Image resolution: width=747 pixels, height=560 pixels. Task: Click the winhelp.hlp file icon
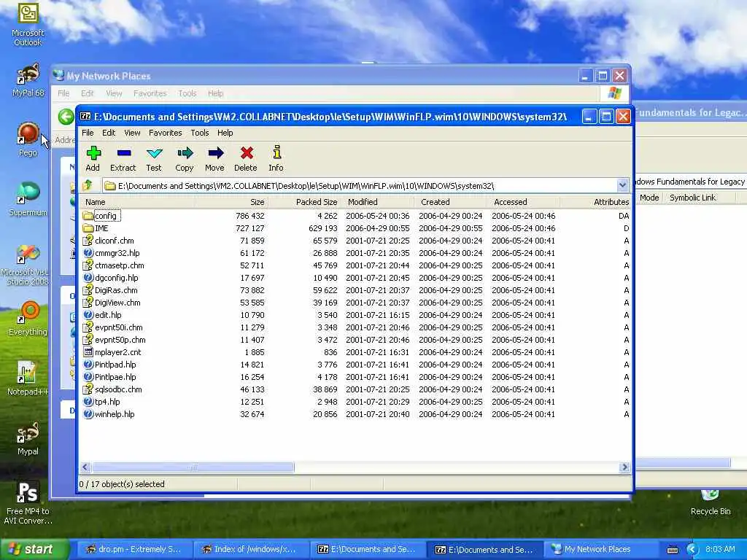pos(88,414)
